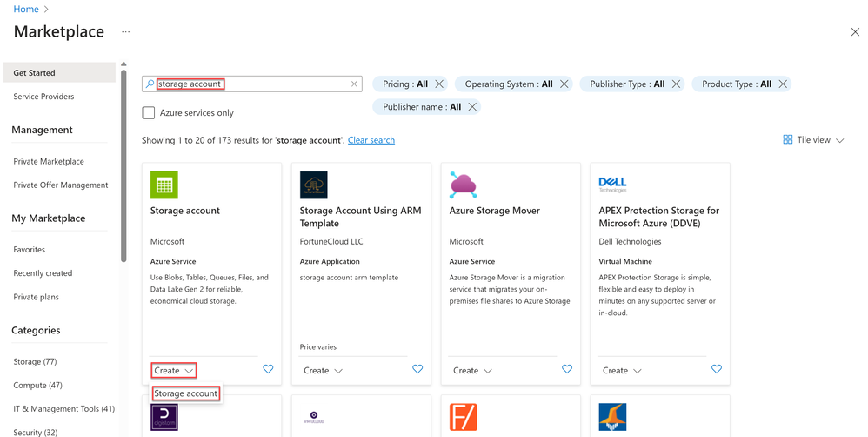Screen dimensions: 868x437
Task: Remove the Product Type filter with its X
Action: point(783,84)
